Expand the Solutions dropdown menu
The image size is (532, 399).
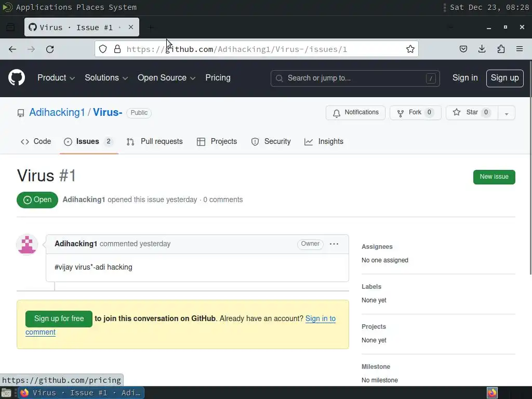(106, 78)
